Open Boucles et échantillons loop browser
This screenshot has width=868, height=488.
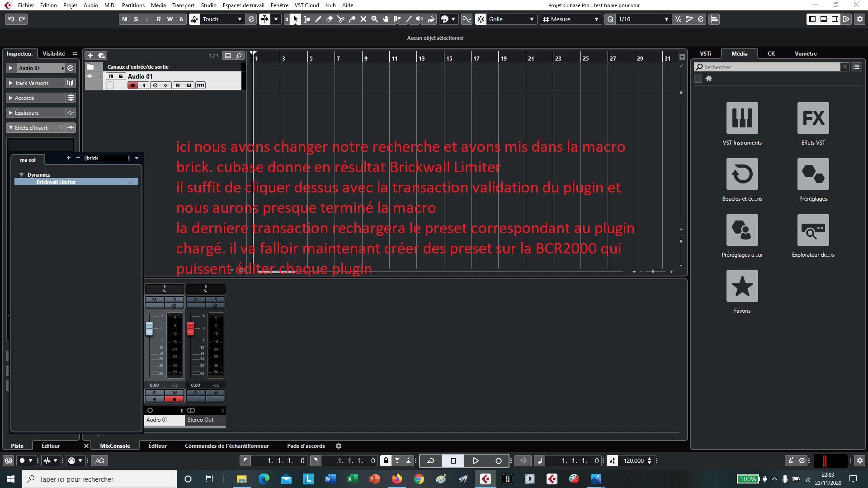click(x=742, y=174)
